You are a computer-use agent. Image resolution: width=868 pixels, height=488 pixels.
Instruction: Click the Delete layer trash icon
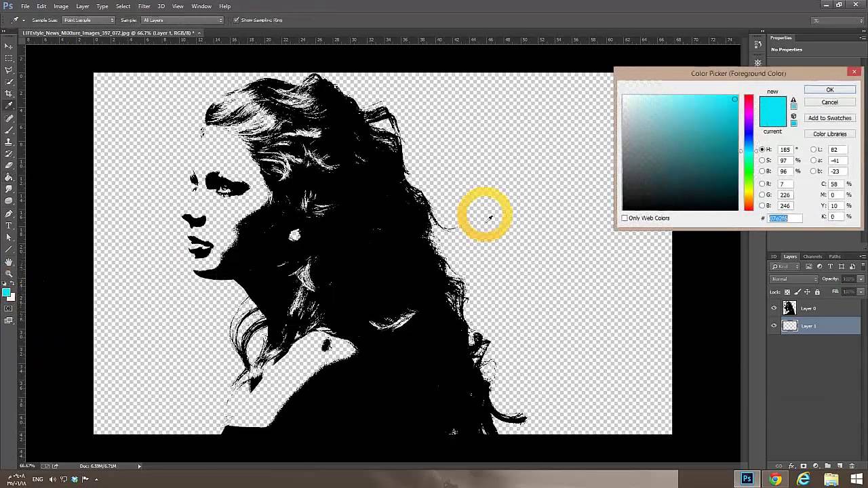point(852,466)
